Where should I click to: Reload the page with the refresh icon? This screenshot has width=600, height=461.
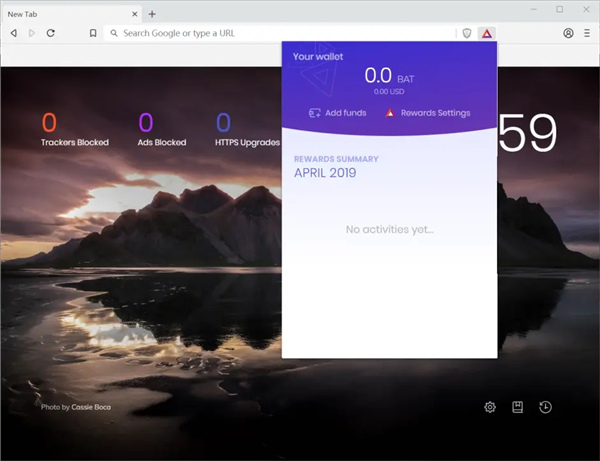(51, 33)
